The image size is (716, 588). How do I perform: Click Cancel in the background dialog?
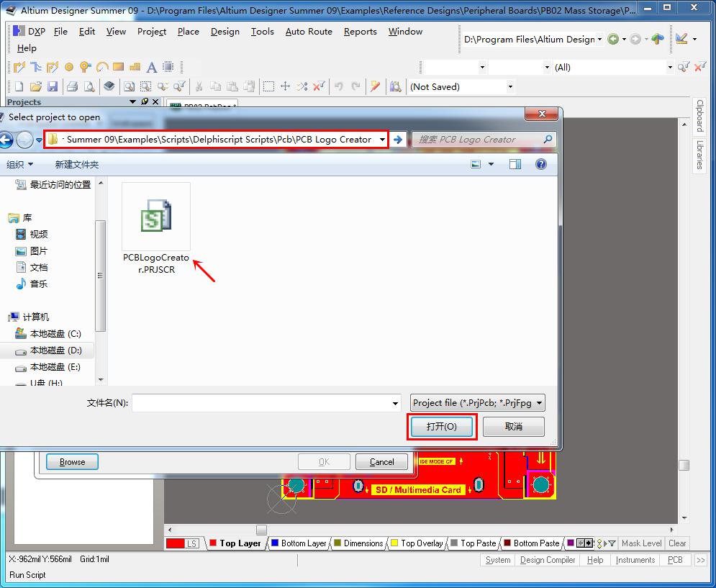point(381,462)
